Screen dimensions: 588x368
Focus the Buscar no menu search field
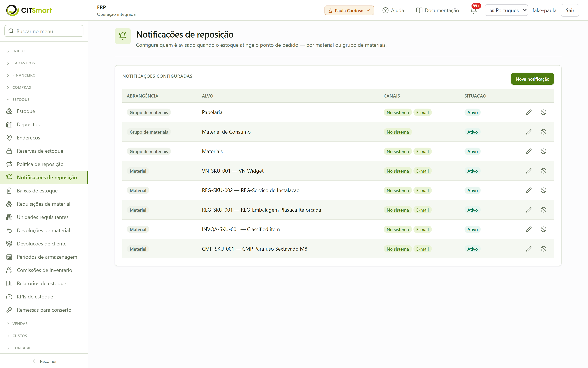[44, 31]
